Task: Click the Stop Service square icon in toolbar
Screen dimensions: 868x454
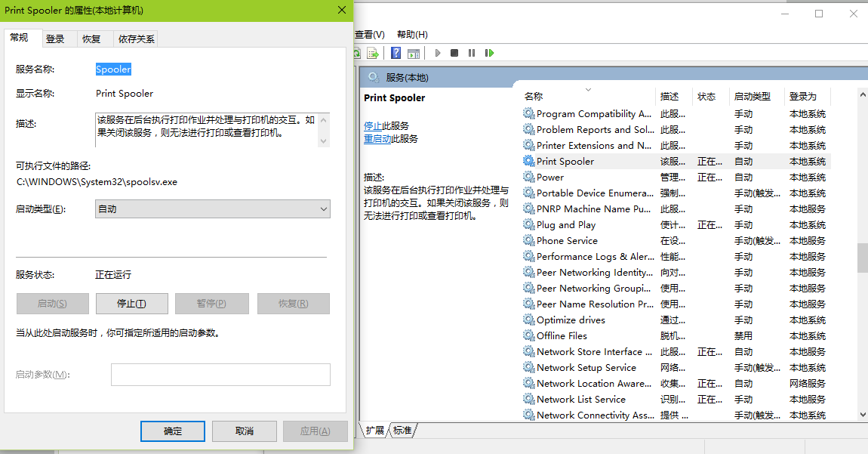Action: [x=454, y=53]
